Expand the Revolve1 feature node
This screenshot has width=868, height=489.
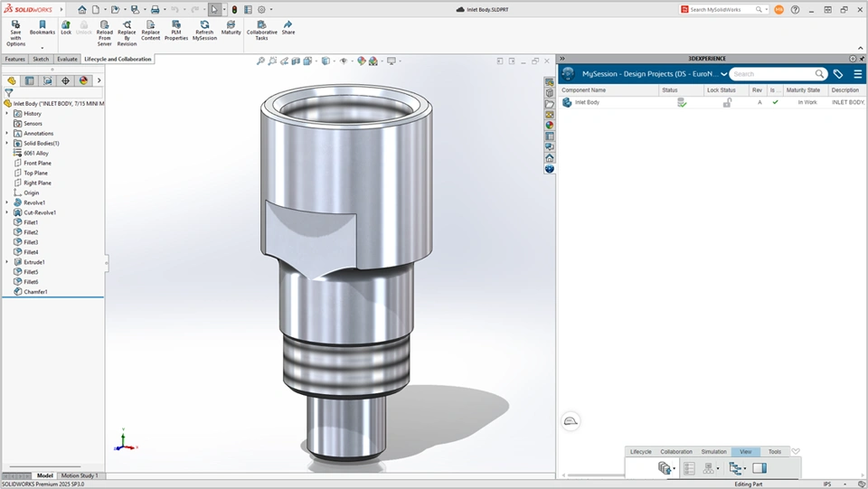tap(7, 202)
